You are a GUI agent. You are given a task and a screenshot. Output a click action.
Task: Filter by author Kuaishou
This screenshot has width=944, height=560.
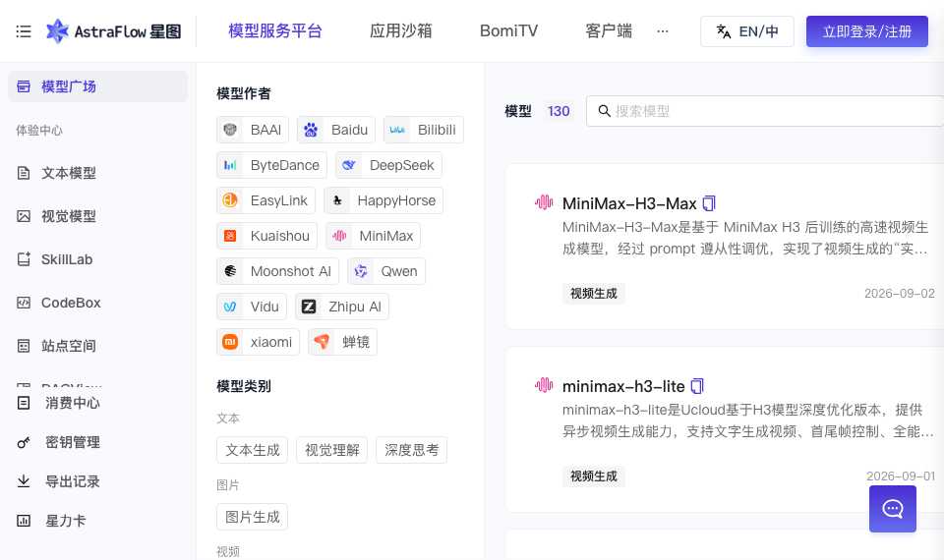[266, 237]
